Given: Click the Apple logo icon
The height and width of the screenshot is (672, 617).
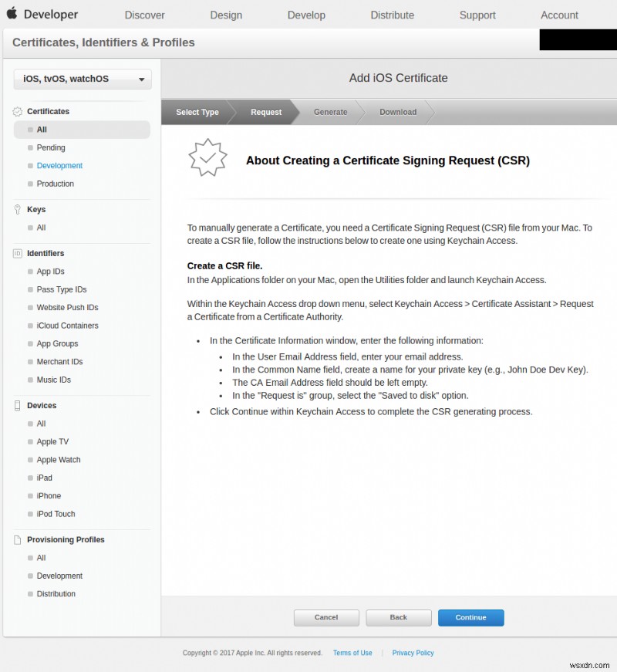Looking at the screenshot, I should 12,13.
